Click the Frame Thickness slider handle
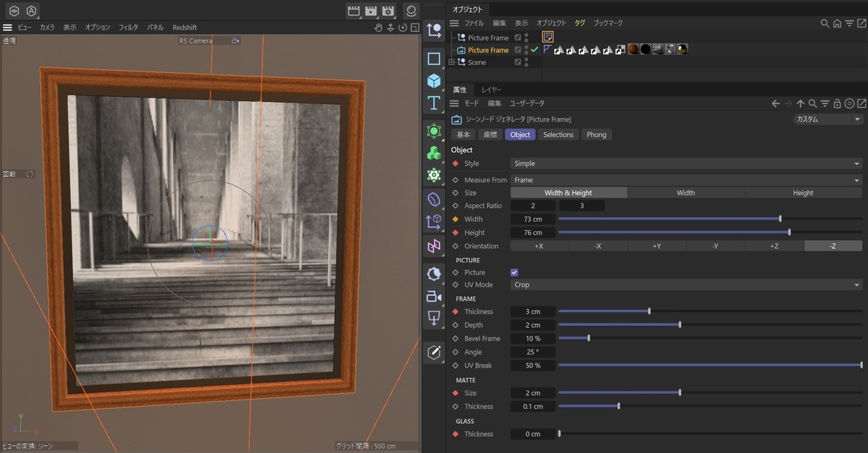 coord(649,311)
